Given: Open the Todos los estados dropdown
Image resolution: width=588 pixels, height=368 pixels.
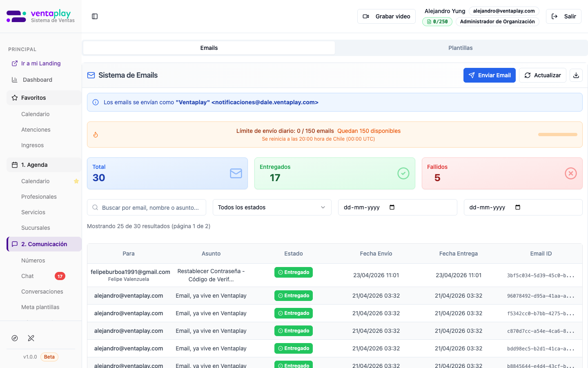Looking at the screenshot, I should (272, 207).
